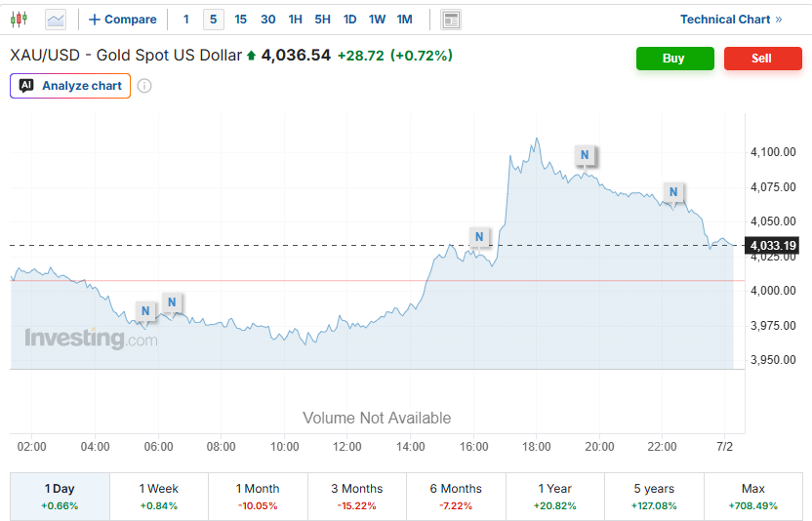Open news marker N near 16:00
Viewport: 812px width, 521px height.
(x=479, y=237)
